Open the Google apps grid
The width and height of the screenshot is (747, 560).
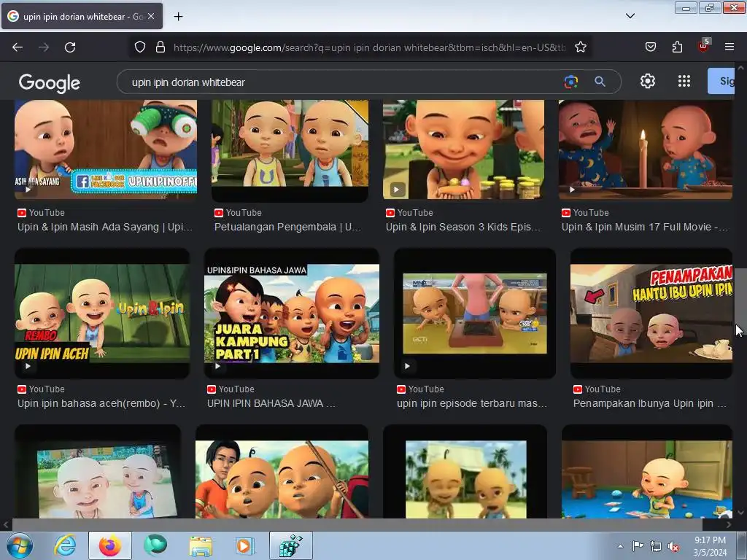pyautogui.click(x=684, y=82)
